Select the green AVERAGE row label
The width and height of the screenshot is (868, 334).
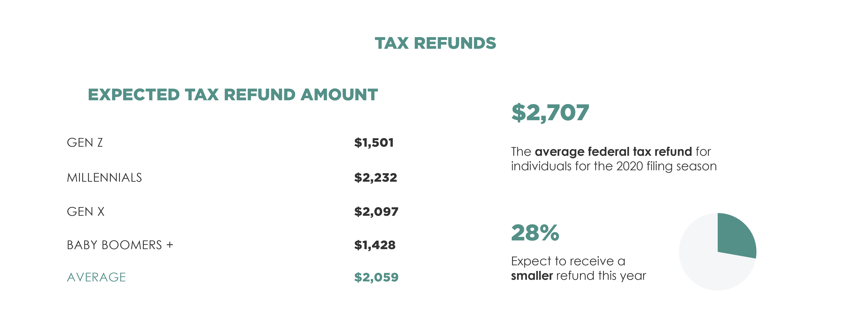tap(96, 277)
